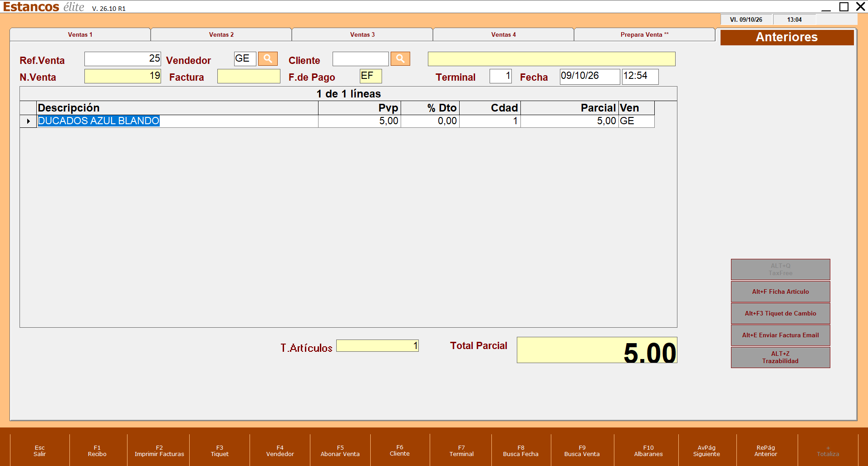Click the Descripción column header
868x466 pixels.
177,108
